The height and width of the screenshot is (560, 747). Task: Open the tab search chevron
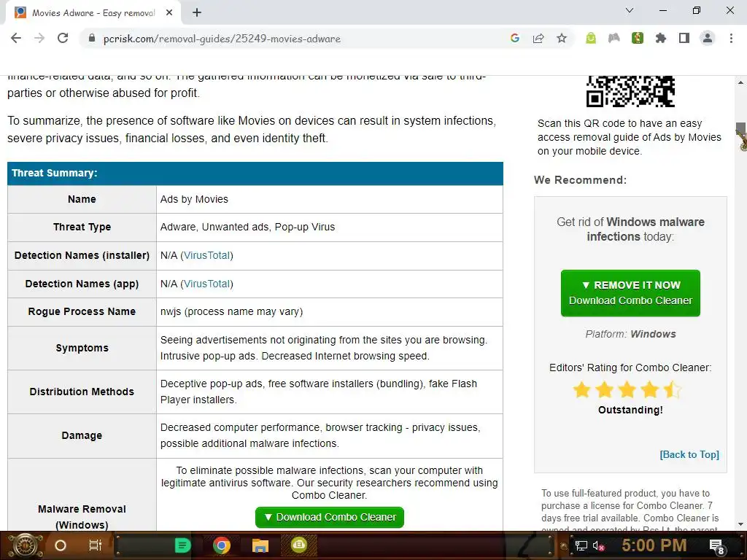(x=630, y=10)
